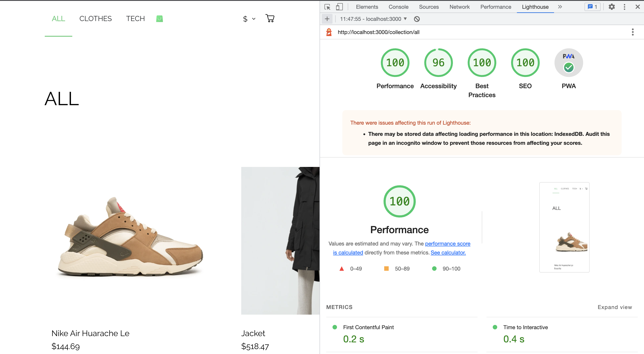Click the green store logo icon

[160, 19]
